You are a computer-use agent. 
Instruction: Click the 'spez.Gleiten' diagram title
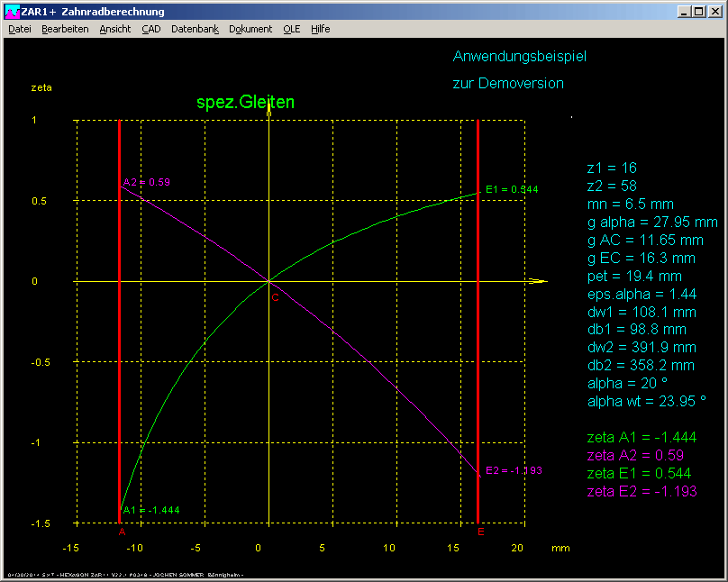(245, 103)
